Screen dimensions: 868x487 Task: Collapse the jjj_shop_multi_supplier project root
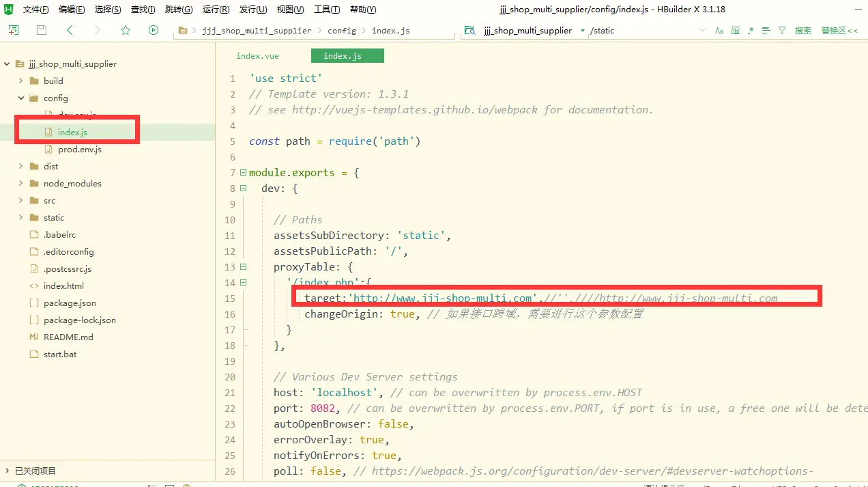click(x=8, y=64)
